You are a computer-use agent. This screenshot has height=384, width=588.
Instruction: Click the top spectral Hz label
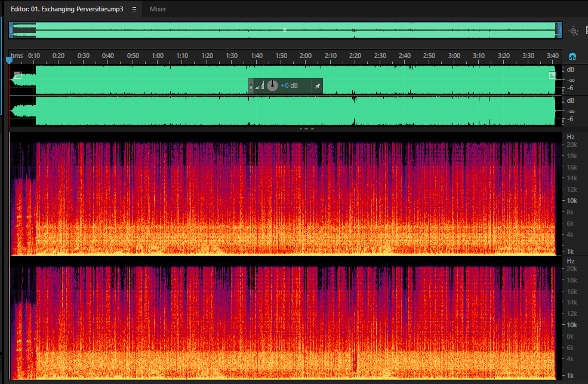570,137
